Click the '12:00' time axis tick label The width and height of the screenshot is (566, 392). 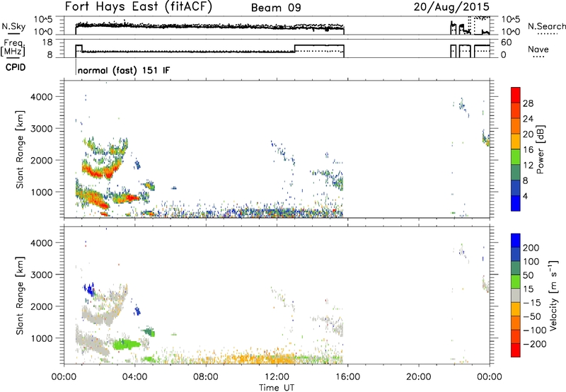277,377
